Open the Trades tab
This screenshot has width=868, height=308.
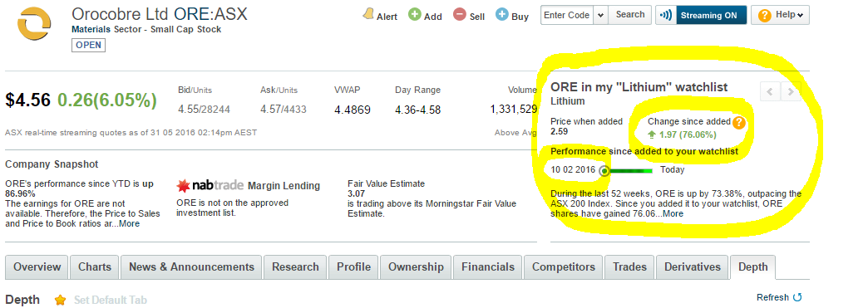[629, 267]
